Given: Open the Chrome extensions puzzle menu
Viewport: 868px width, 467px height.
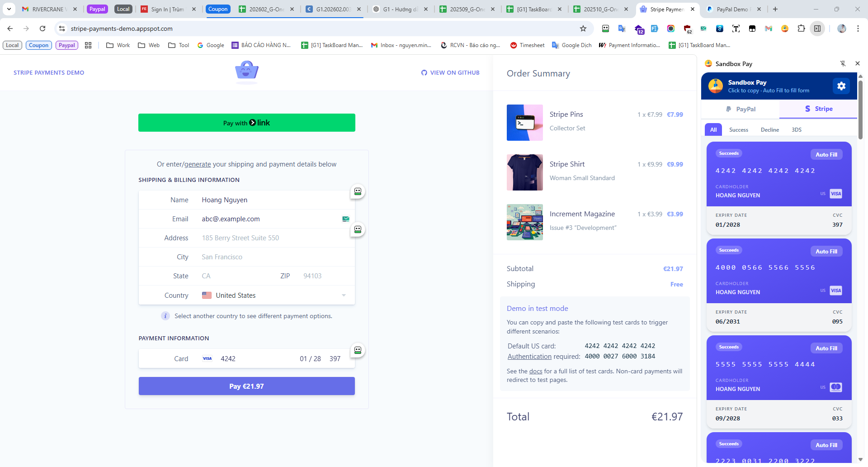Looking at the screenshot, I should (x=801, y=29).
